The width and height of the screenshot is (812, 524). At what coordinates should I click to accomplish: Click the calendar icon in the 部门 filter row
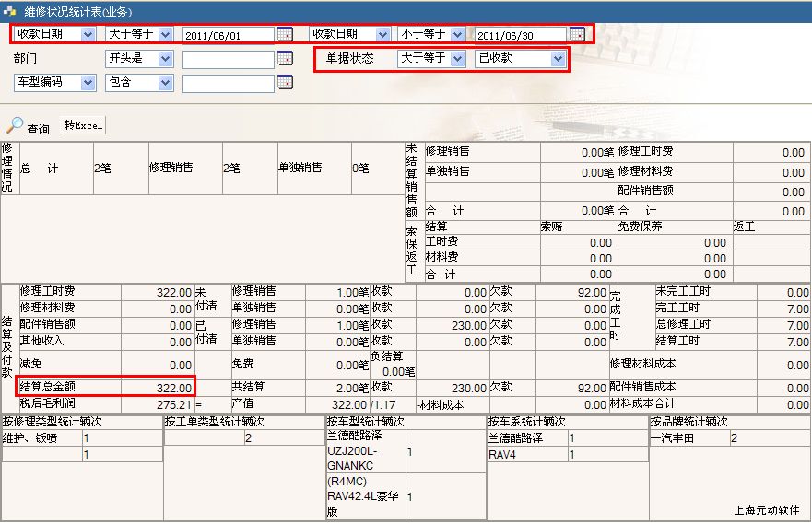tap(285, 59)
